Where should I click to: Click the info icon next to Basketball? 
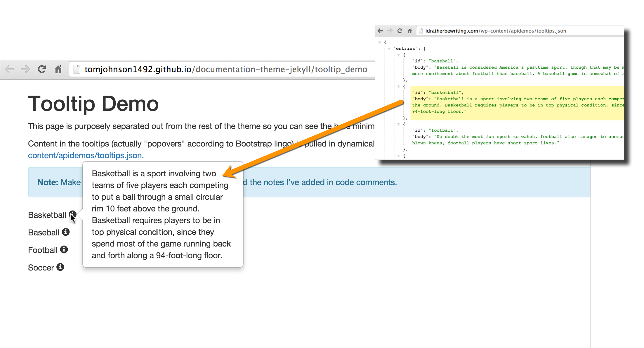(72, 214)
